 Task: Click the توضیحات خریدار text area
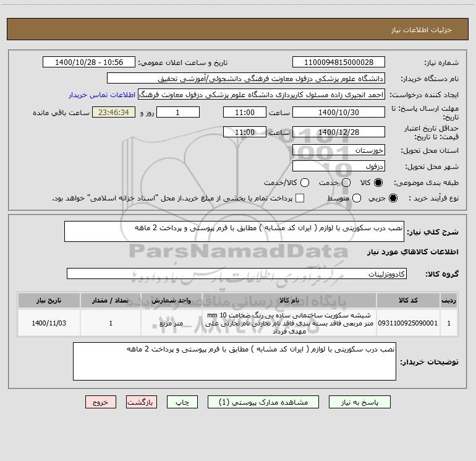click(x=234, y=361)
